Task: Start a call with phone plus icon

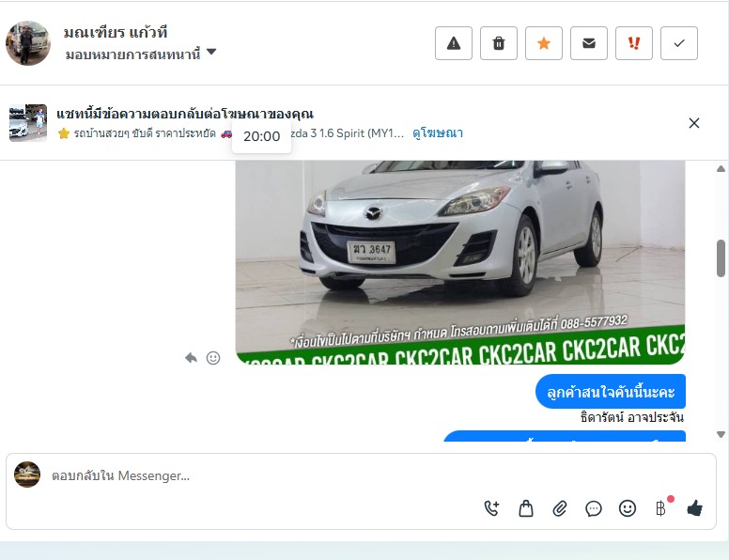Action: coord(491,508)
